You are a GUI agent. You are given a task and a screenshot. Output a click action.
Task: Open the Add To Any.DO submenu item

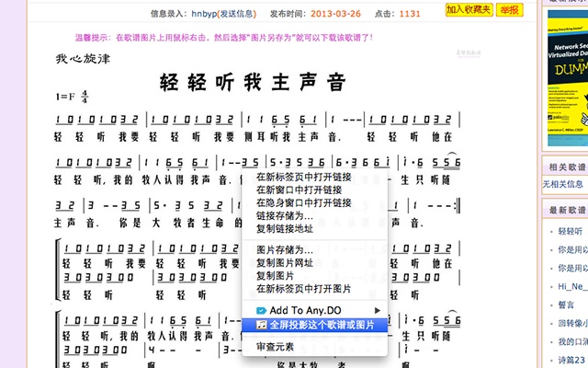point(315,311)
